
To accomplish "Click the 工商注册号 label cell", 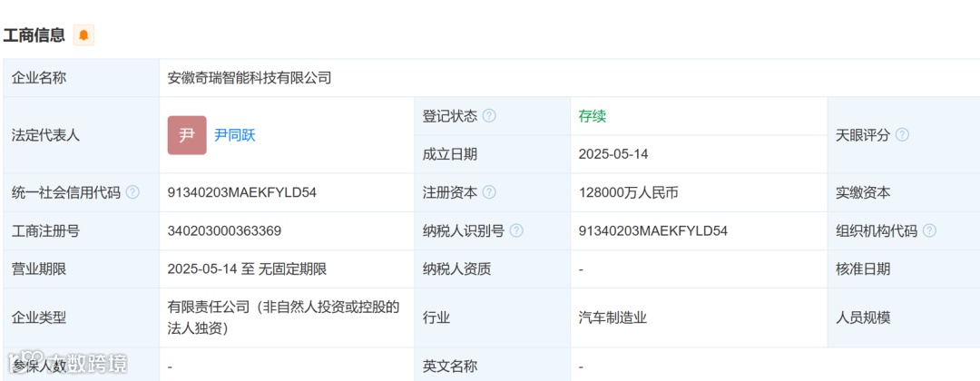I will pyautogui.click(x=82, y=231).
